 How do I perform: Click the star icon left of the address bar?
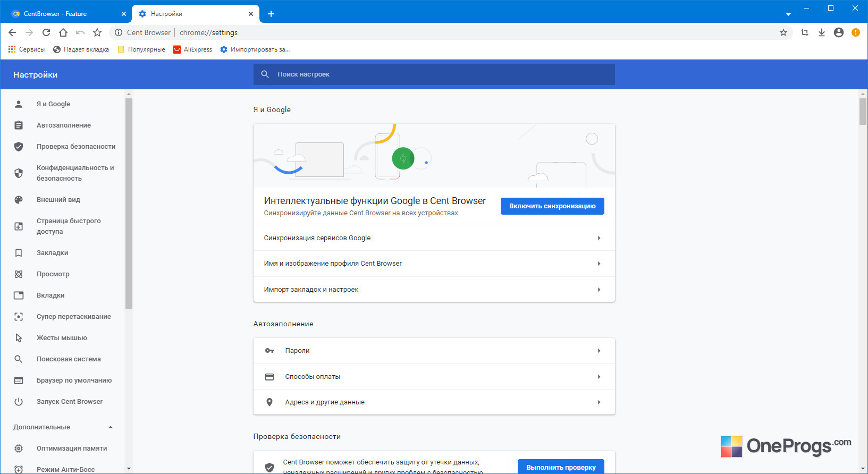click(97, 32)
